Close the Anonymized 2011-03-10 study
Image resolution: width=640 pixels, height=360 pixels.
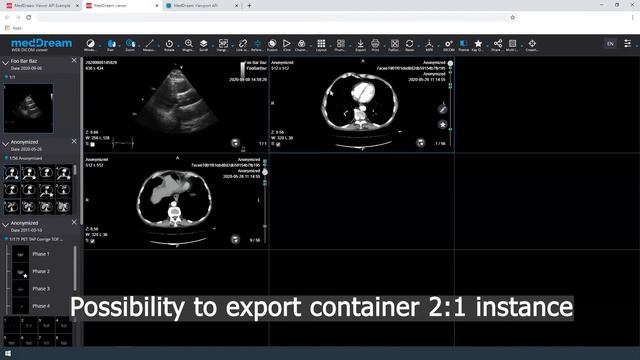click(74, 222)
